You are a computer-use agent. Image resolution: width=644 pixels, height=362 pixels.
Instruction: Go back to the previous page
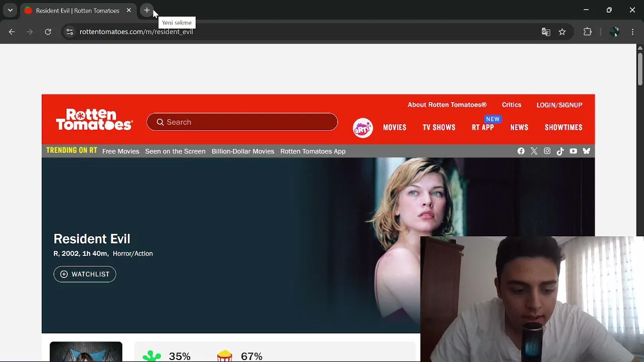[x=12, y=32]
